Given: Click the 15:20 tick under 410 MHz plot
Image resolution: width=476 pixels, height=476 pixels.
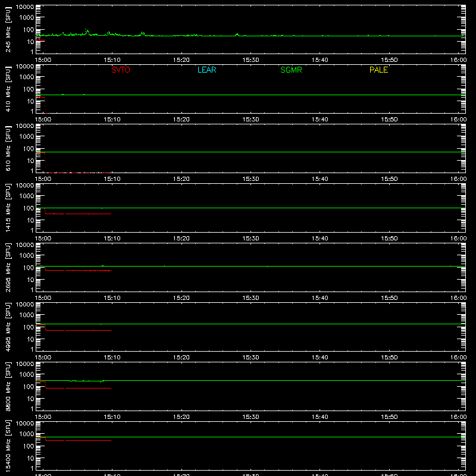Looking at the screenshot, I should (x=181, y=120).
